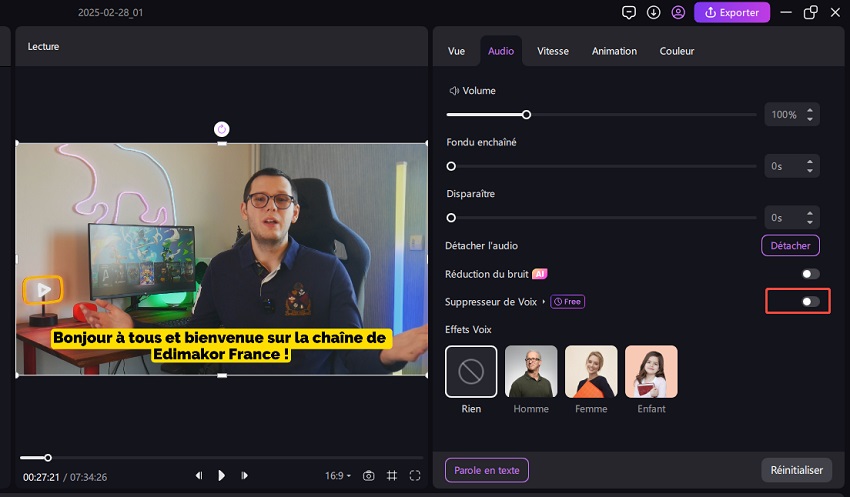The width and height of the screenshot is (850, 497).
Task: Switch to the Vitesse tab
Action: (x=553, y=51)
